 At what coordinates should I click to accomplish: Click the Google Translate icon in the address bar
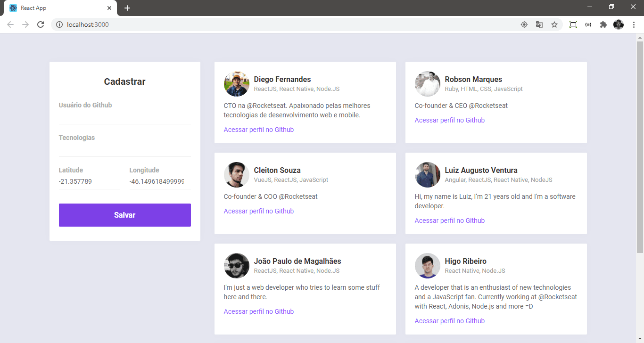coord(539,24)
